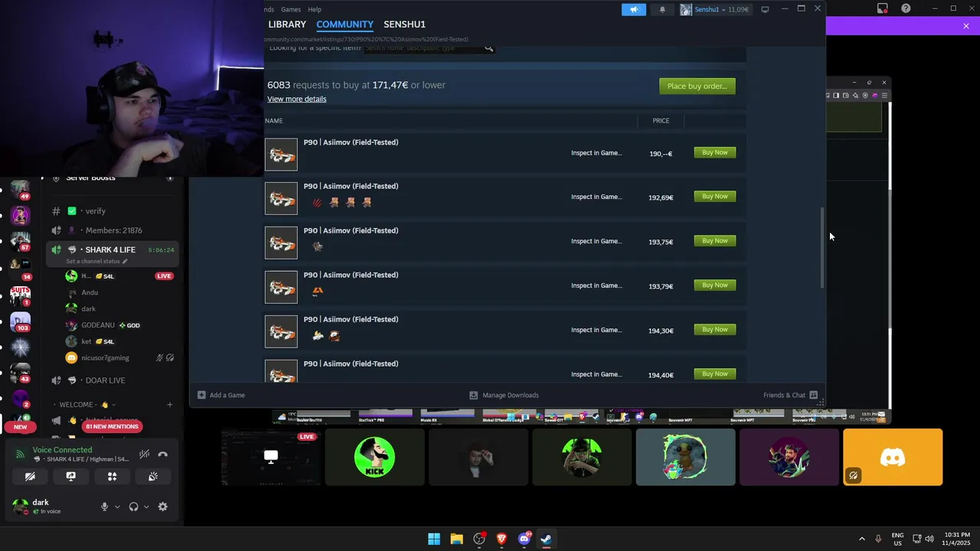Open Discord User Settings gear
This screenshot has width=980, height=551.
162,507
